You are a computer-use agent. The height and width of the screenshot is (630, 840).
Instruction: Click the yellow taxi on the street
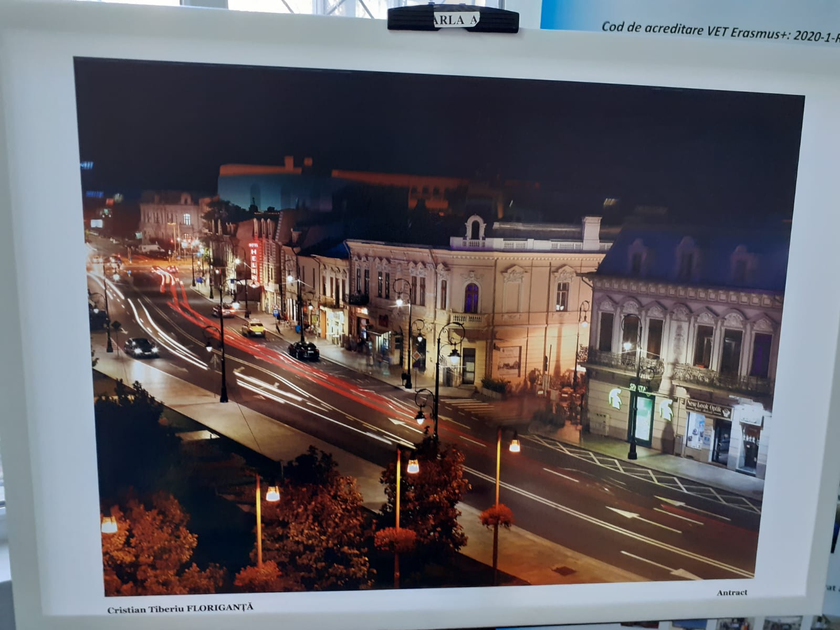tap(254, 328)
